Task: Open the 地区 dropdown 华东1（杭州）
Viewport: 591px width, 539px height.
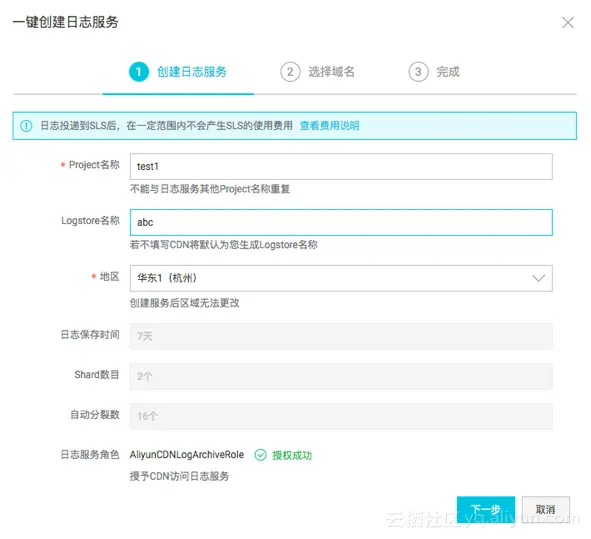Action: 341,278
